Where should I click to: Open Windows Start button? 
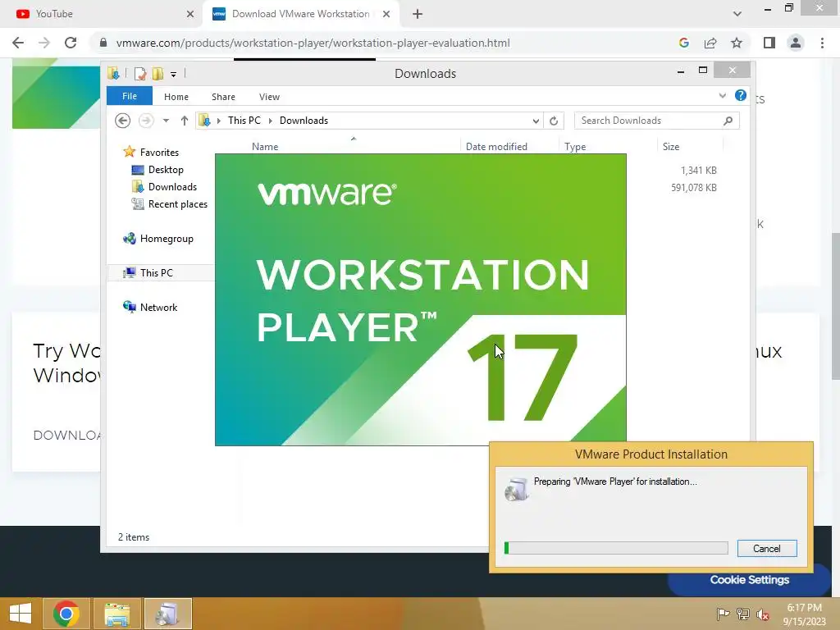[21, 614]
